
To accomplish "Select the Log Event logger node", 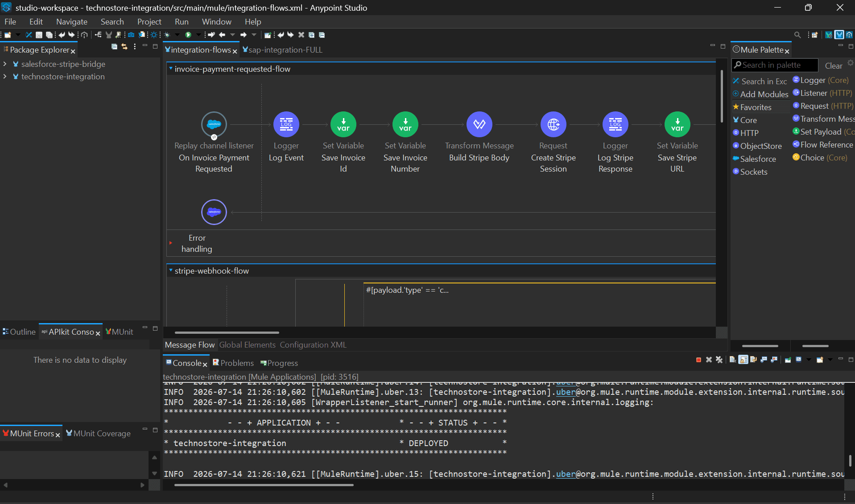I will (286, 124).
